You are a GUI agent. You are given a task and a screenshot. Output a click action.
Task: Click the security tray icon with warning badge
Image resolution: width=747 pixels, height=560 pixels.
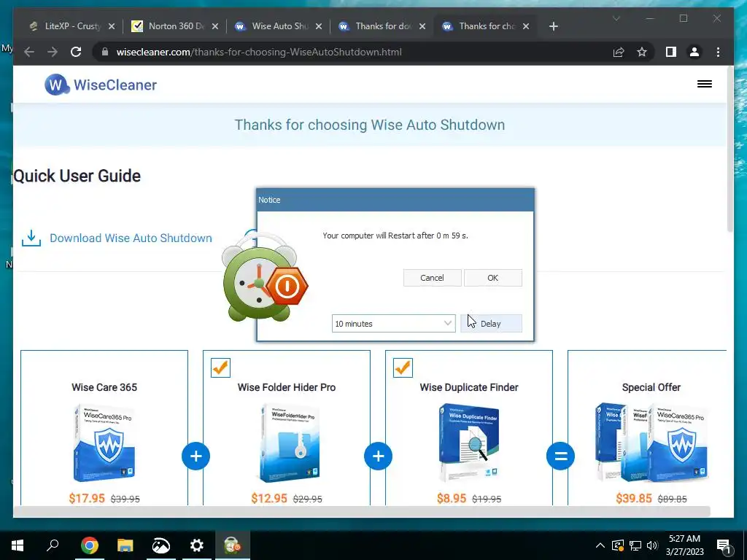[618, 545]
